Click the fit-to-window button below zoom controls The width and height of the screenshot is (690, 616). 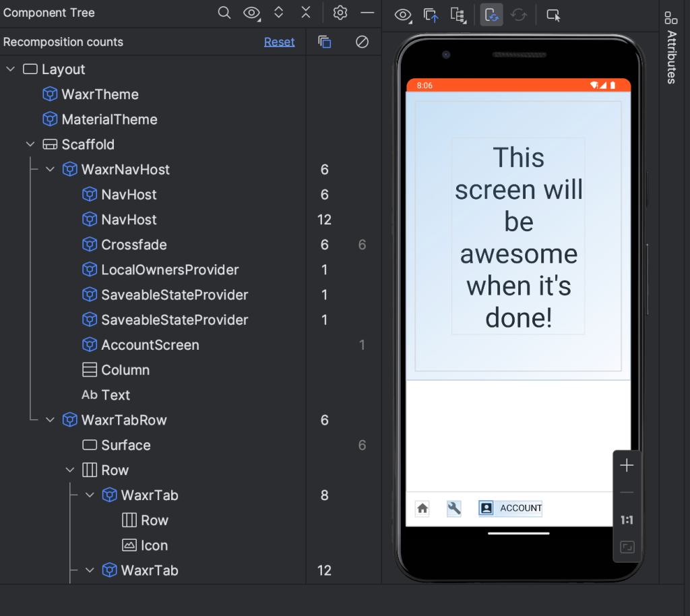tap(627, 547)
